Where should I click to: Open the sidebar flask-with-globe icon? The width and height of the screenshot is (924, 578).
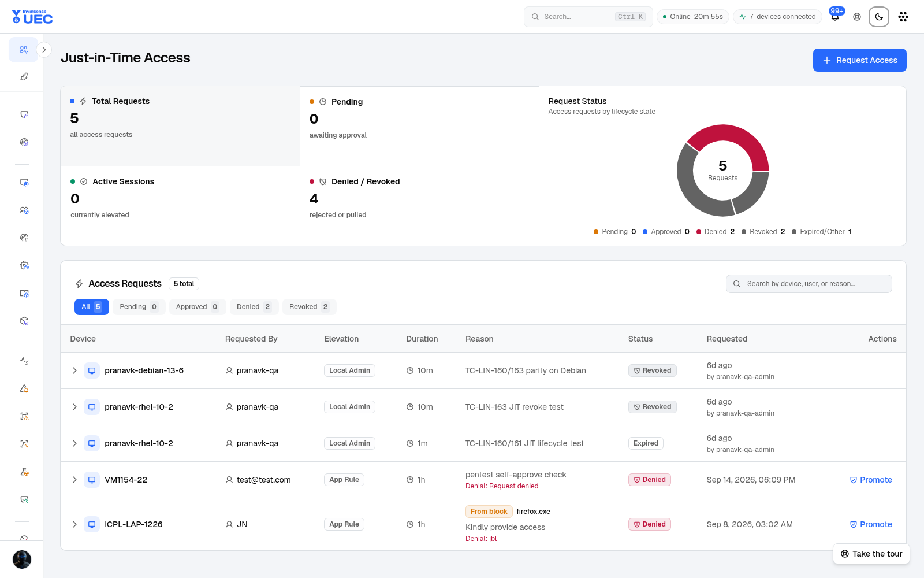24,472
